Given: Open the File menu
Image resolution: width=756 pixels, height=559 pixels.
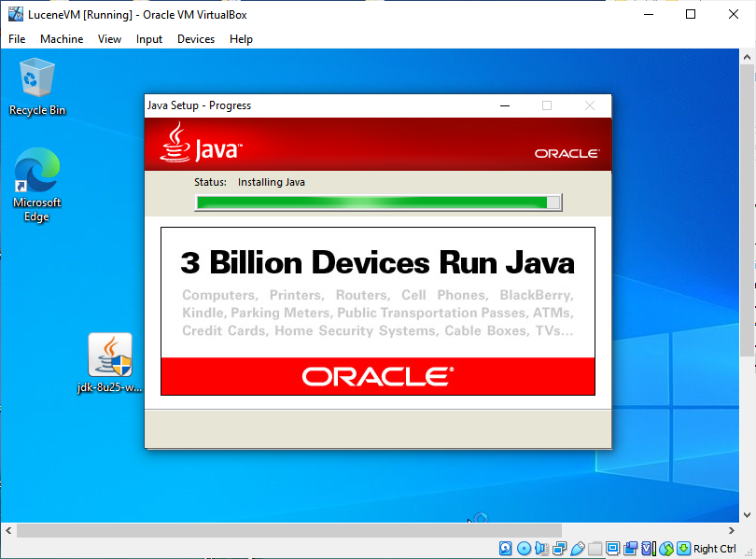Looking at the screenshot, I should click(17, 39).
